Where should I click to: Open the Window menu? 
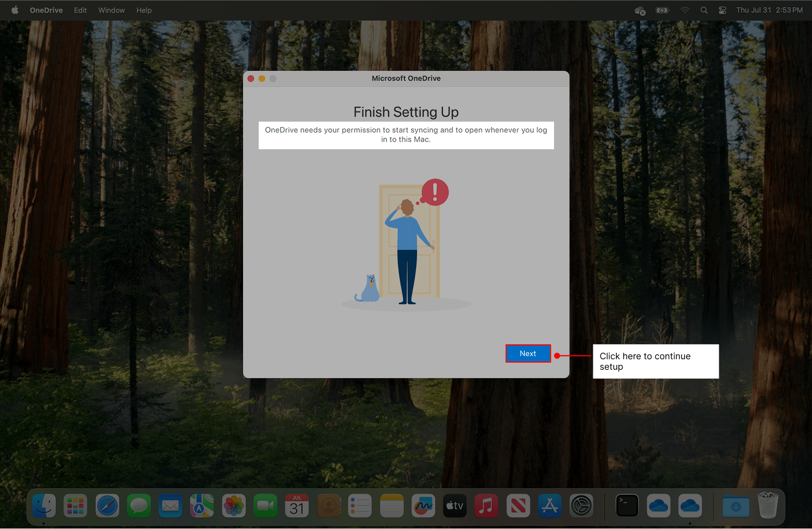[112, 11]
